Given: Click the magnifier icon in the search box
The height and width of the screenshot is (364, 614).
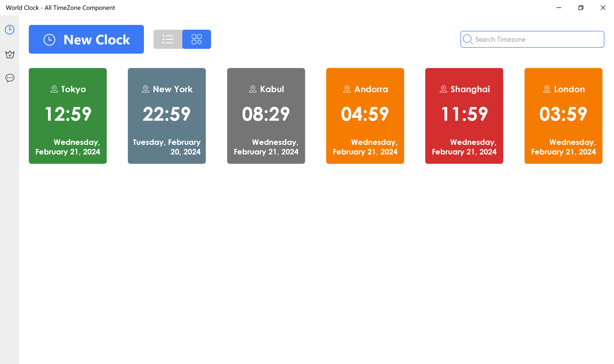Looking at the screenshot, I should 468,39.
